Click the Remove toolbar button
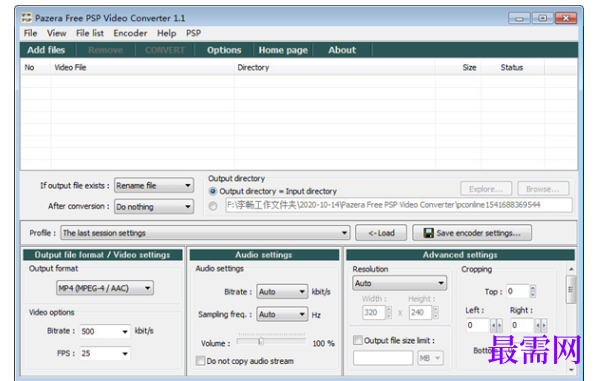The height and width of the screenshot is (381, 600). [105, 50]
